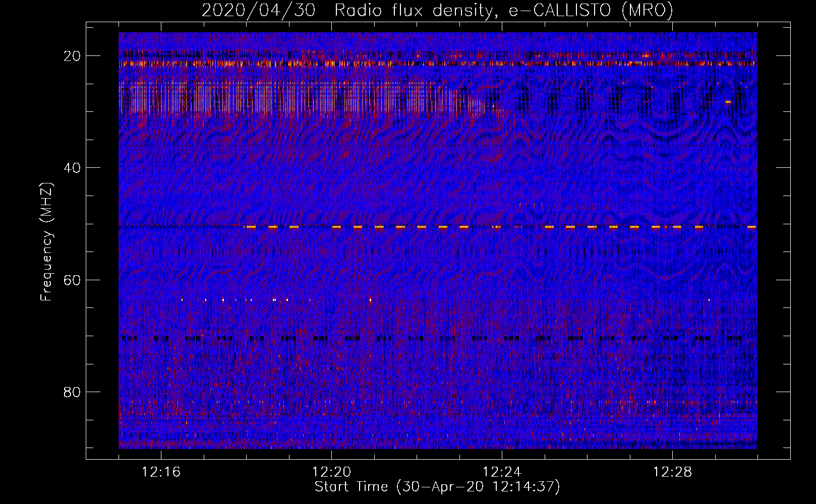
Task: Click the 40 MHz frequency tick label
Action: 72,168
